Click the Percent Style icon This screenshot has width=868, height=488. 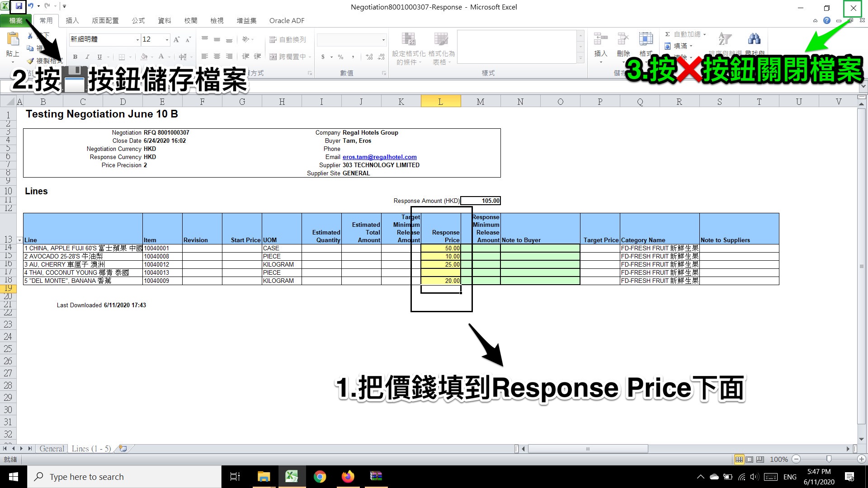340,57
